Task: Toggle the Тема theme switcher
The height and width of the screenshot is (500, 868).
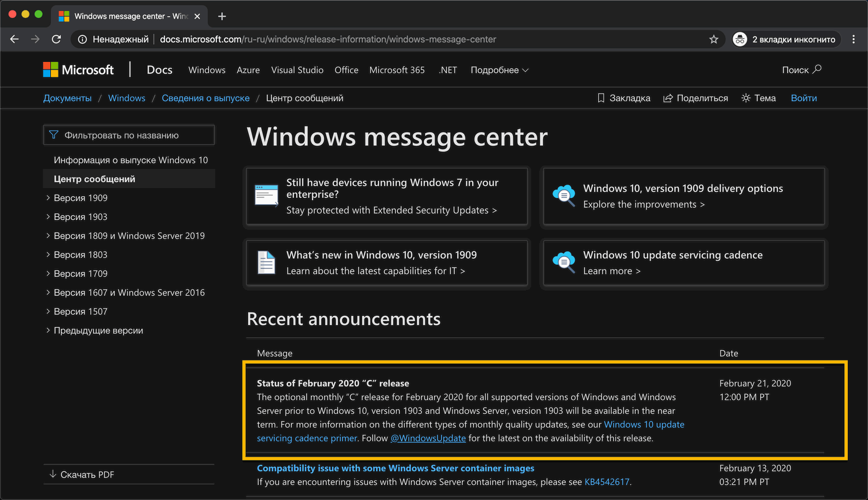Action: click(745, 98)
